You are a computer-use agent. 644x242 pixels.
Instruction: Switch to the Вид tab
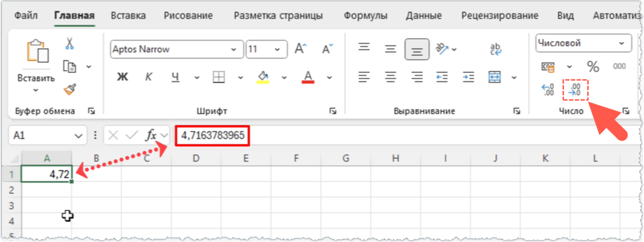(565, 16)
